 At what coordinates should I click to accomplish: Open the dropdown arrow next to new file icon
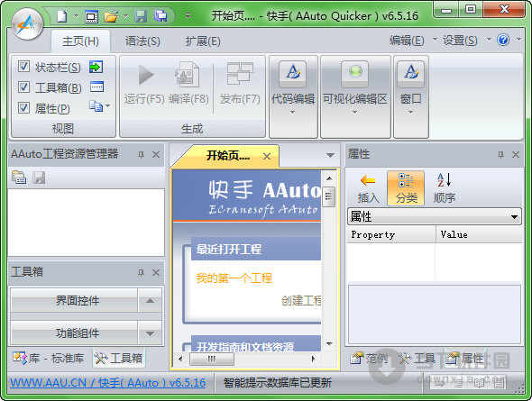(76, 16)
